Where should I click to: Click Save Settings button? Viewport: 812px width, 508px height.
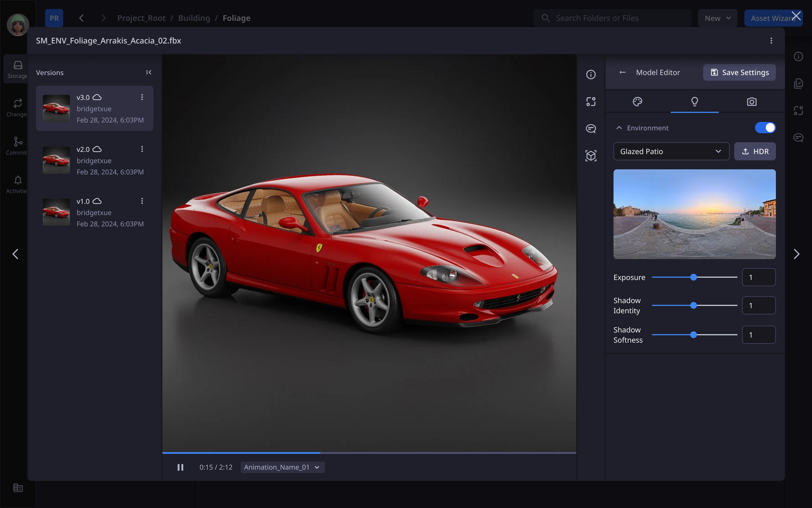tap(739, 72)
